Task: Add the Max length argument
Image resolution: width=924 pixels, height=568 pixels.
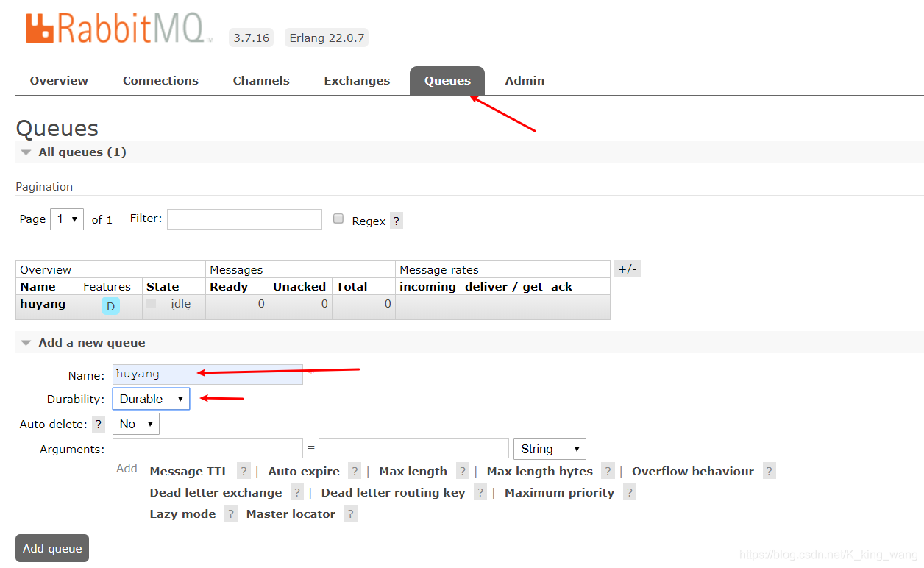Action: (x=413, y=472)
